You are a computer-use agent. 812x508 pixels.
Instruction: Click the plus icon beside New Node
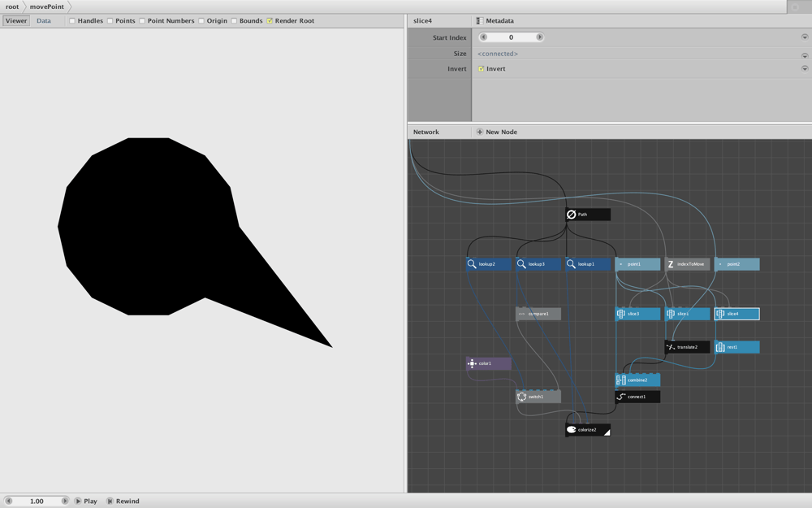480,132
